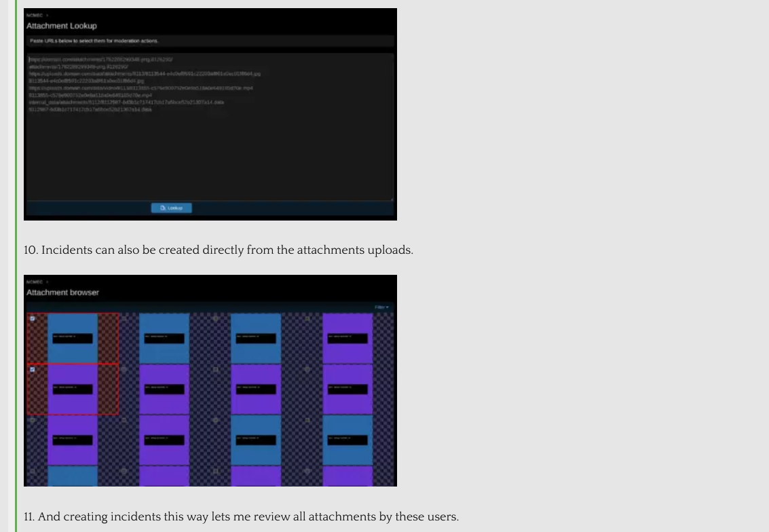Click NCMEC breadcrumb above Attachment browser

[34, 281]
